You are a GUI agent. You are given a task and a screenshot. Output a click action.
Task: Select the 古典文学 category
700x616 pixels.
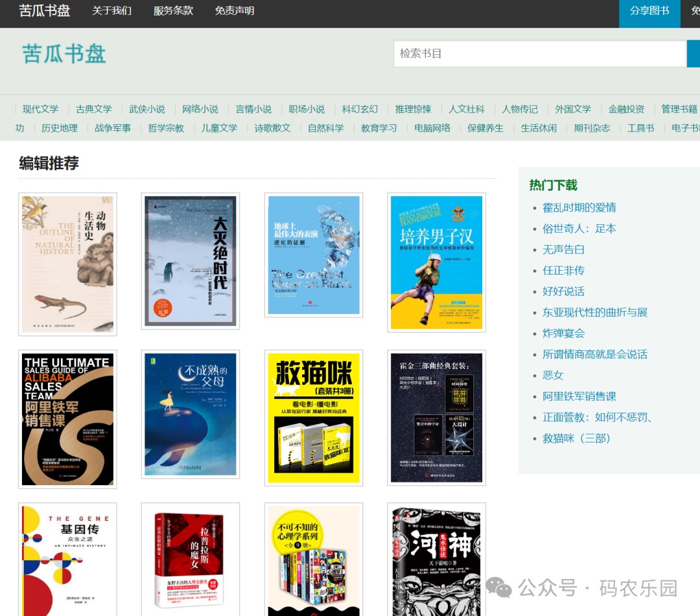coord(94,109)
